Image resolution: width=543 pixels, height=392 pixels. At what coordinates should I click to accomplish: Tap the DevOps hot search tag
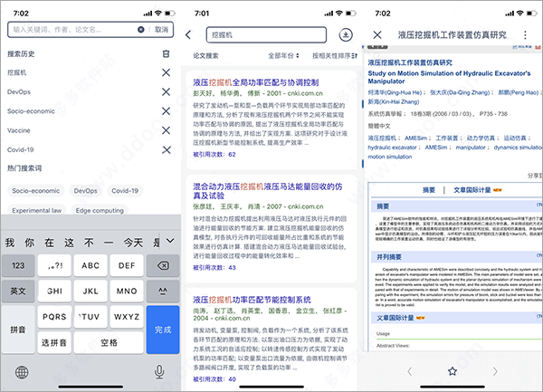coord(86,191)
